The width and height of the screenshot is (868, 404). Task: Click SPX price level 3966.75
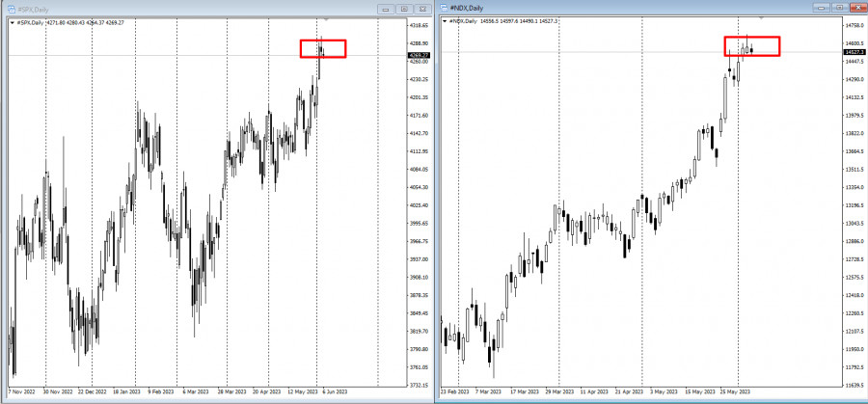(420, 241)
